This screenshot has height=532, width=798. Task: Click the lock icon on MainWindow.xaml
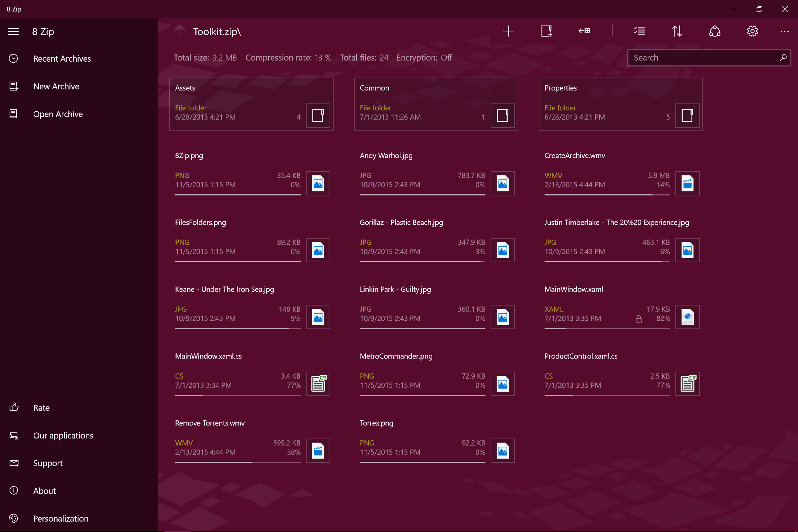coord(638,319)
